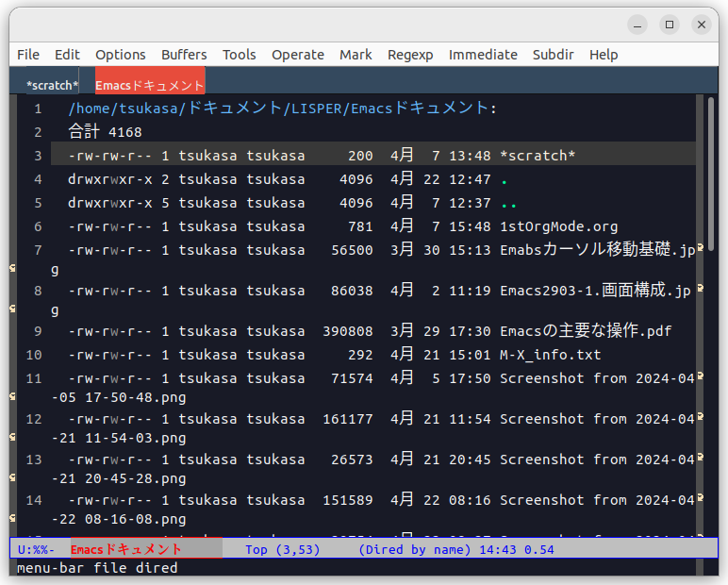
Task: Open the Options menu
Action: pyautogui.click(x=121, y=55)
